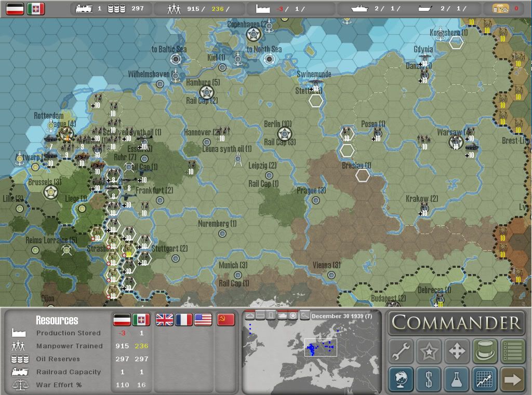Click the globe button
532x395 pixels.
[401, 379]
